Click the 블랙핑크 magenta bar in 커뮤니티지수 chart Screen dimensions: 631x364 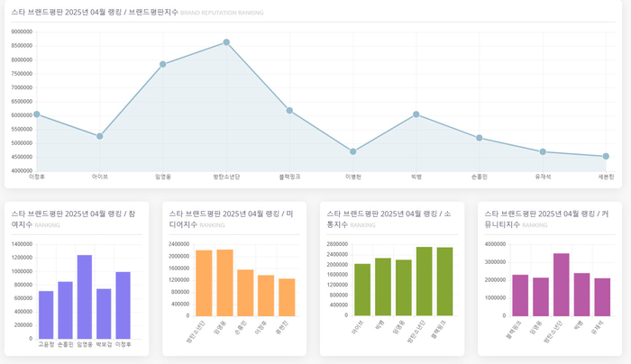pyautogui.click(x=520, y=296)
